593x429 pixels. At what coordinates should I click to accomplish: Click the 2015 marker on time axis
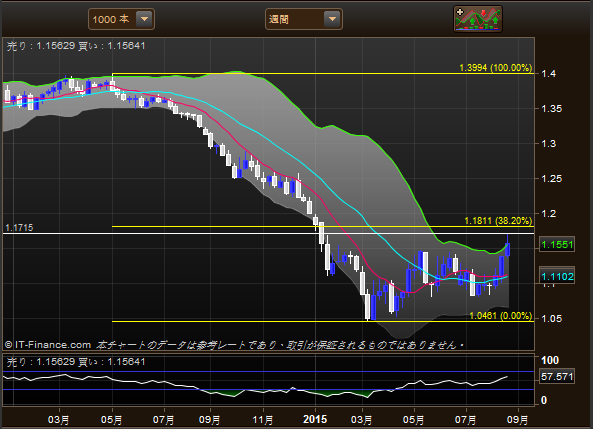(x=315, y=419)
